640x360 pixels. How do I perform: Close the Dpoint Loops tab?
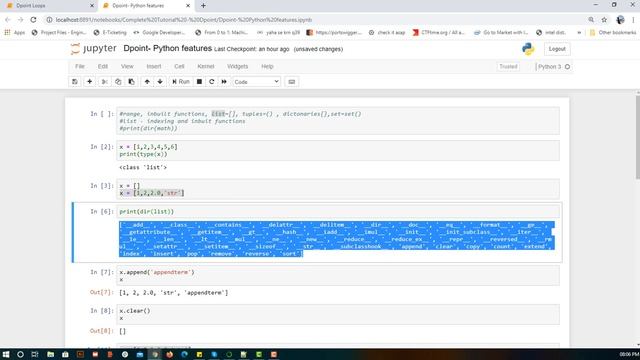pyautogui.click(x=92, y=6)
